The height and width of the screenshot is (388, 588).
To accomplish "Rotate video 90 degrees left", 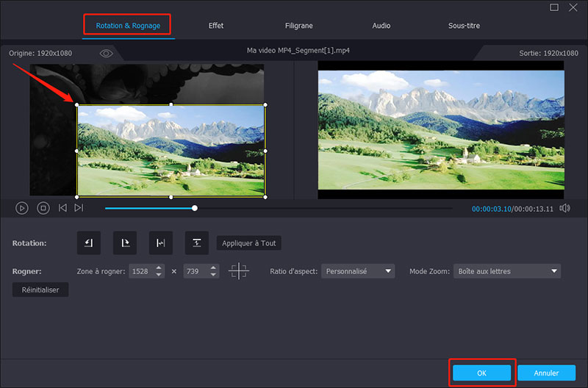I will click(88, 242).
